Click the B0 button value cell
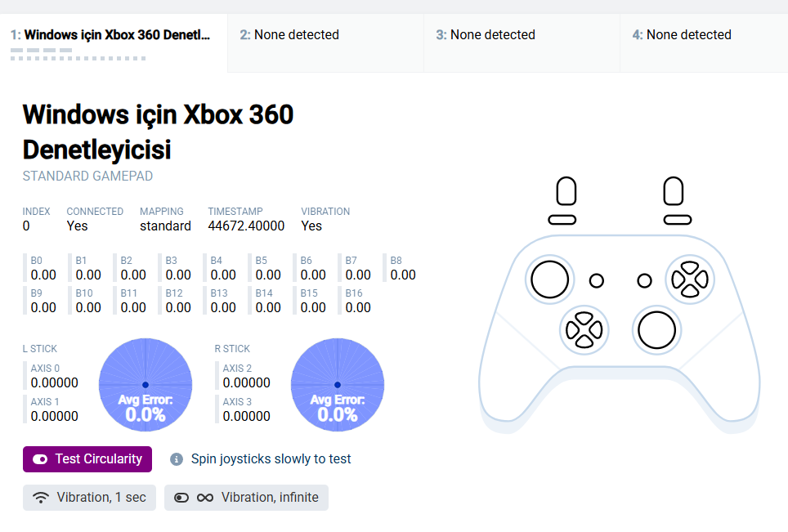788x532 pixels. pyautogui.click(x=41, y=268)
